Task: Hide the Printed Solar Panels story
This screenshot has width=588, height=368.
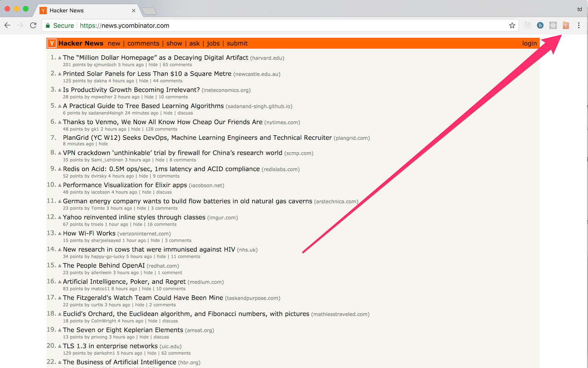Action: [144, 81]
